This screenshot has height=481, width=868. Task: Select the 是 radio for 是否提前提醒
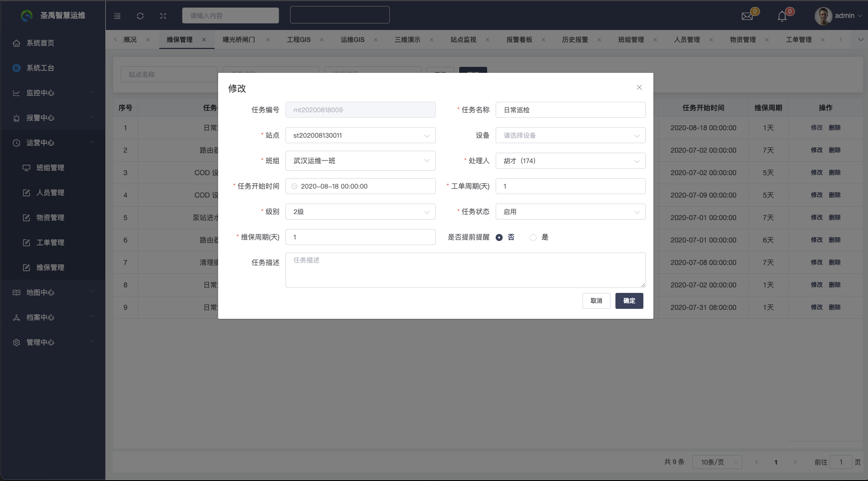(533, 238)
